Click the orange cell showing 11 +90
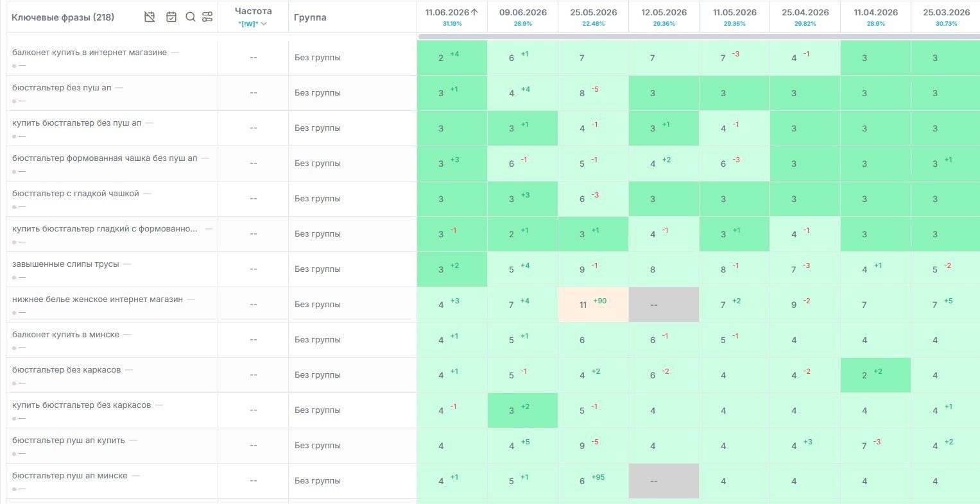This screenshot has width=980, height=504. (x=594, y=305)
